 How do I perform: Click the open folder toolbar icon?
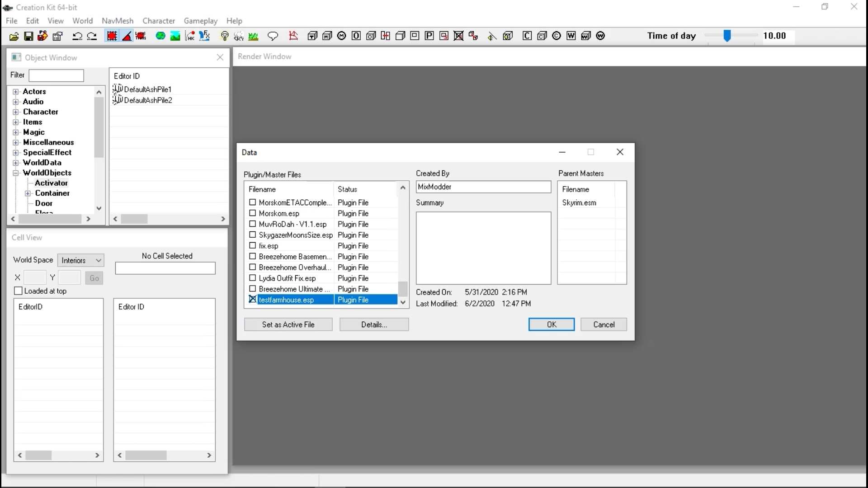point(14,36)
